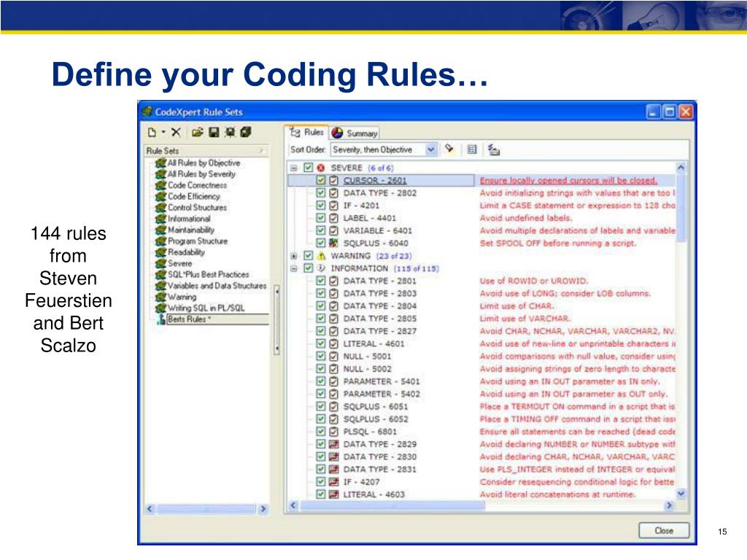Click the last icon in left toolbar
Screen dimensions: 747x560
pos(246,133)
